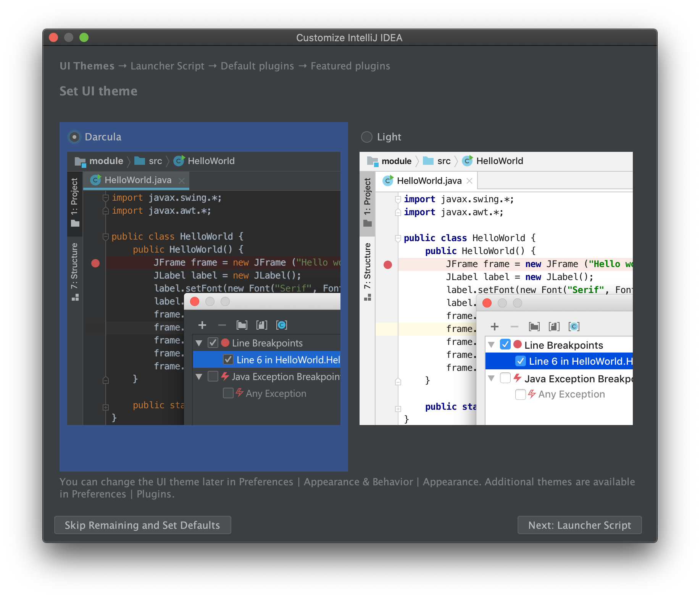Image resolution: width=700 pixels, height=599 pixels.
Task: Click the remove minus icon in Darcula preview
Action: 222,325
